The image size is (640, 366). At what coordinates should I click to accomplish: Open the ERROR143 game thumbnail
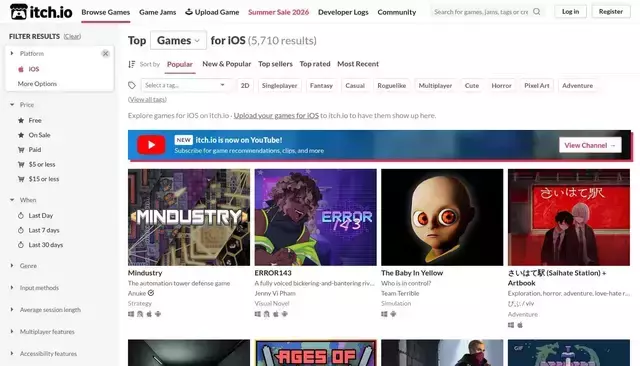click(x=316, y=217)
